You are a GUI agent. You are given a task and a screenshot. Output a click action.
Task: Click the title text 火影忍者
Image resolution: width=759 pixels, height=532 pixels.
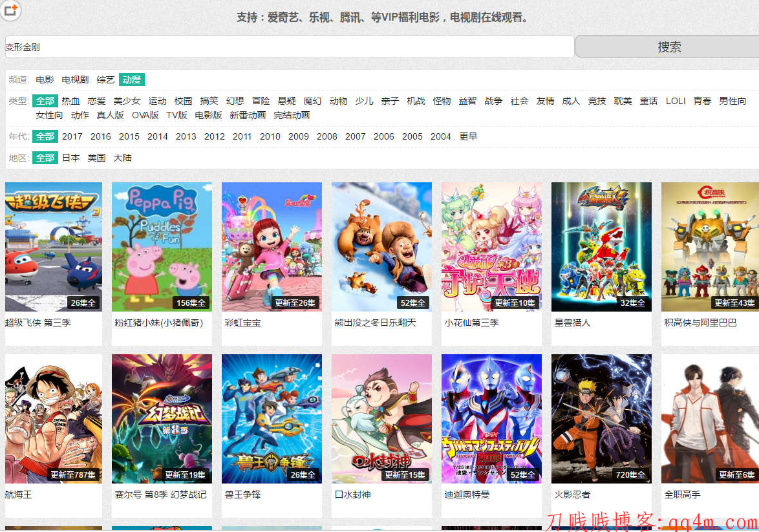572,495
